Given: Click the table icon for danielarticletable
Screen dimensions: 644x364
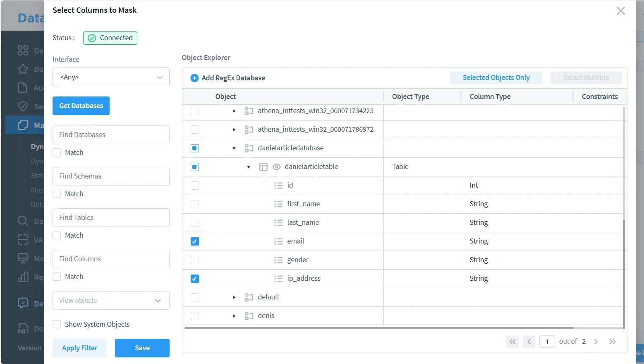Looking at the screenshot, I should [263, 167].
